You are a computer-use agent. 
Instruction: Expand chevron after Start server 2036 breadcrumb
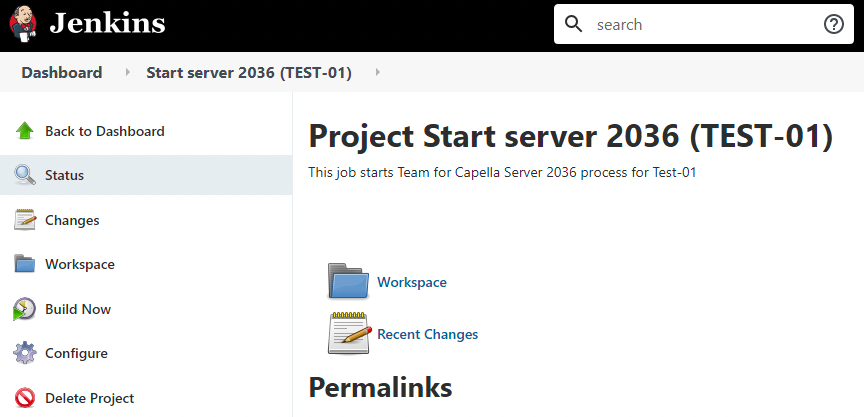377,72
